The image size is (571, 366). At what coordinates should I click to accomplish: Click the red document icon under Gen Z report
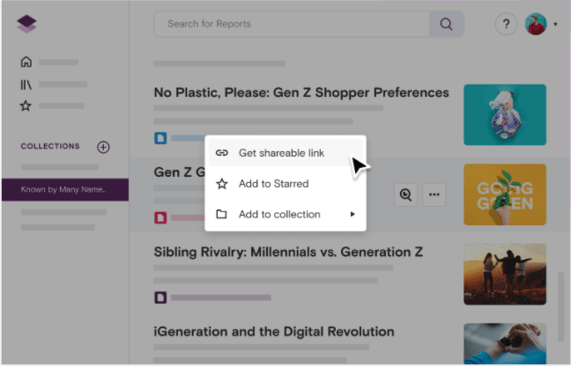tap(160, 218)
